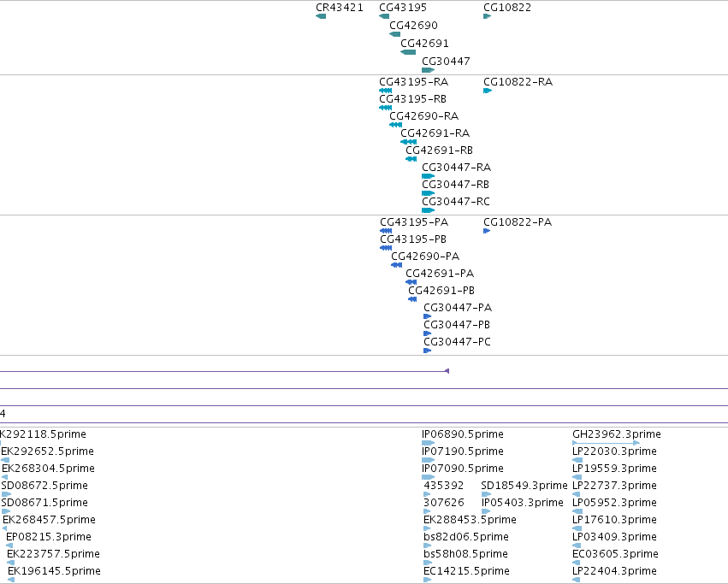Select the LP19559.3prime EST label
The height and width of the screenshot is (584, 728).
pos(614,469)
